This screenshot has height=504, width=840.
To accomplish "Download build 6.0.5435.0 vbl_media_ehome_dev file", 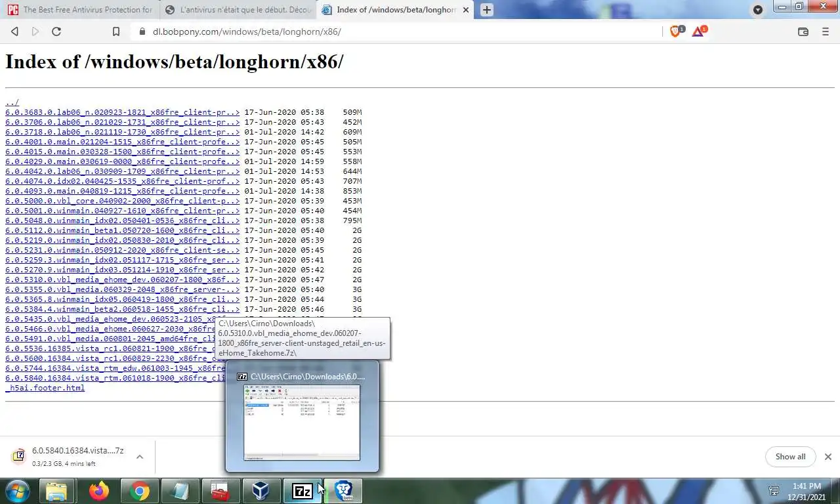I will pyautogui.click(x=110, y=319).
